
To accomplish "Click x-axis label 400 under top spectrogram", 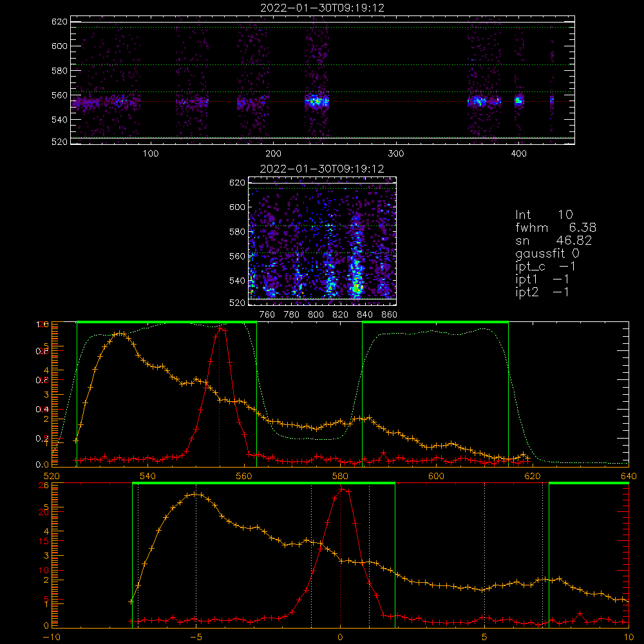I will 518,154.
